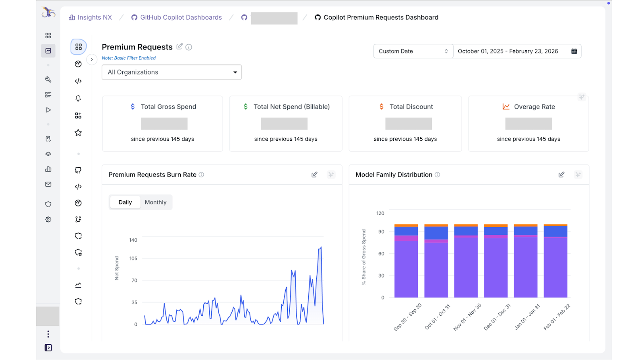
Task: Click the settings gear in left navigation
Action: [48, 220]
